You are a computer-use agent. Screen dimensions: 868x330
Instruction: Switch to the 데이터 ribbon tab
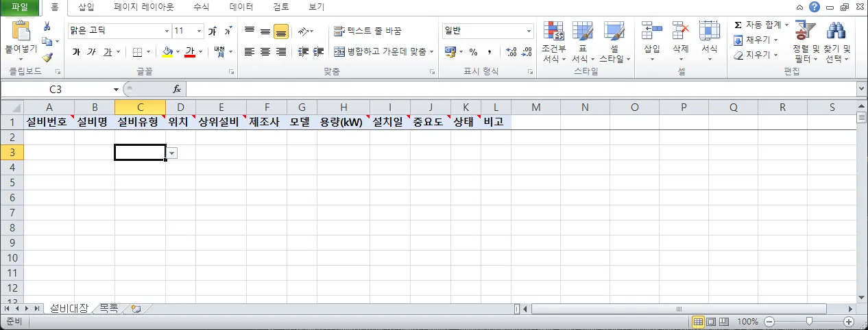241,8
